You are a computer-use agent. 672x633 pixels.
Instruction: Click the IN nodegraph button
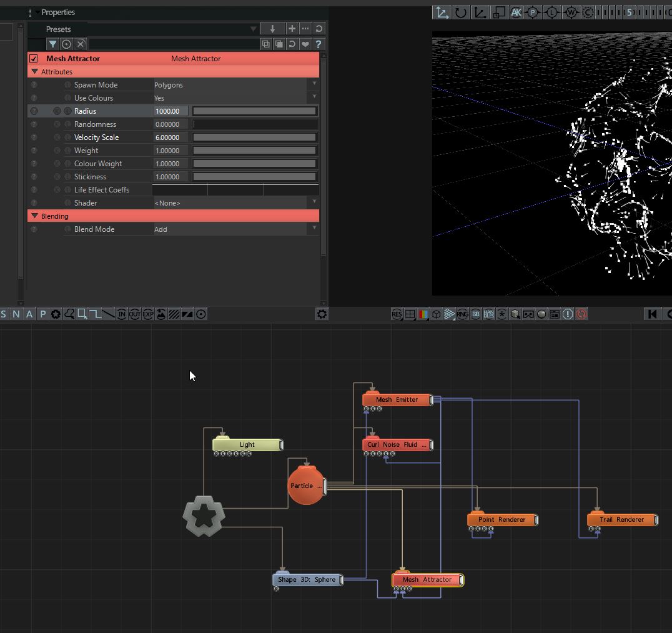point(122,314)
